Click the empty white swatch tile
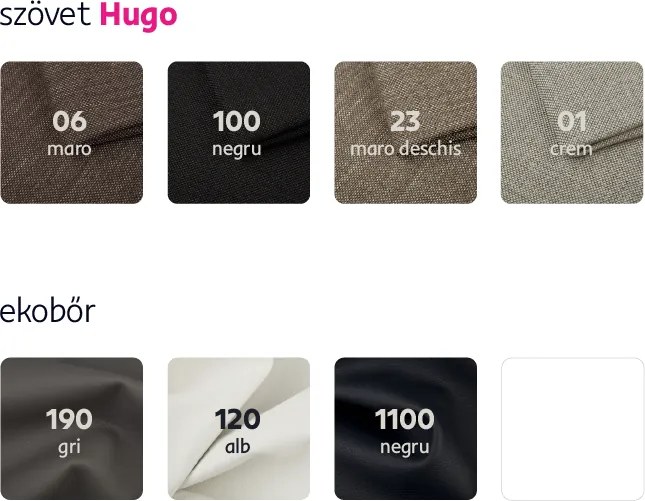Image resolution: width=645 pixels, height=501 pixels. coord(572,429)
